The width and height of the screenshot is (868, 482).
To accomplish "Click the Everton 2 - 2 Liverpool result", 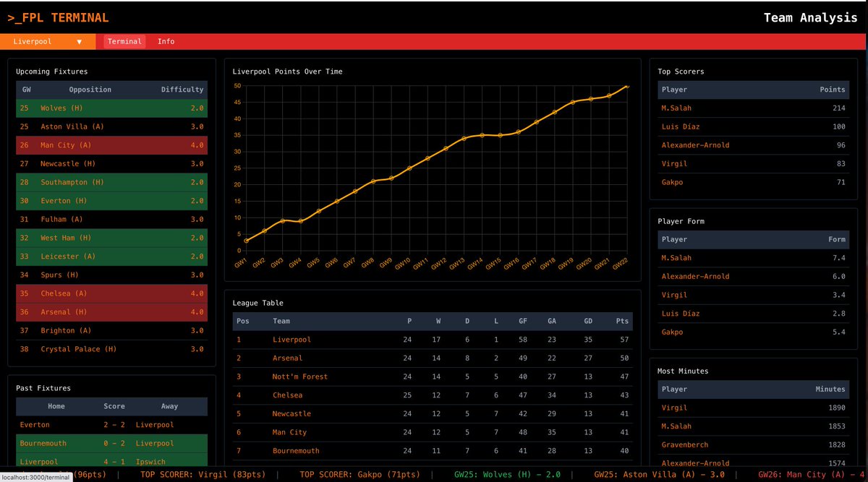I will 111,425.
